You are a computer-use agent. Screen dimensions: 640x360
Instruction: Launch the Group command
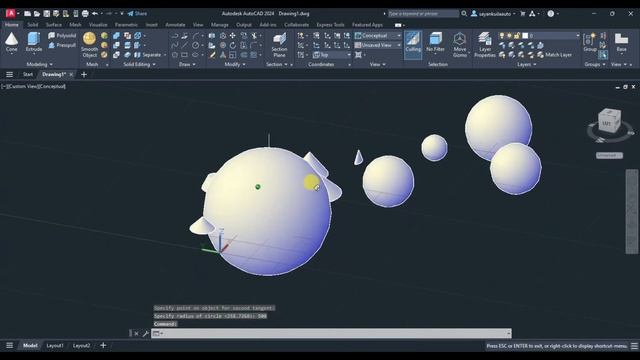(590, 42)
